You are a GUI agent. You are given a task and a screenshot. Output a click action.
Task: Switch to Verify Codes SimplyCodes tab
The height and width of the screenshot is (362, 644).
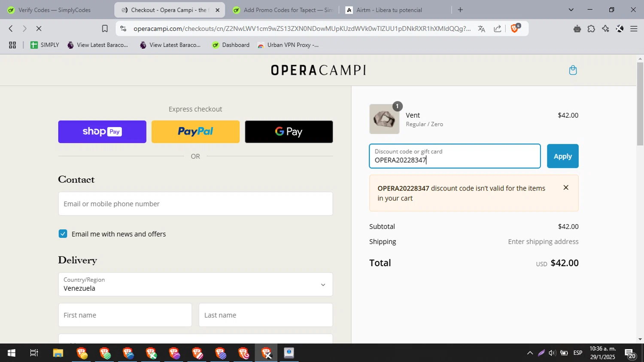pyautogui.click(x=55, y=10)
